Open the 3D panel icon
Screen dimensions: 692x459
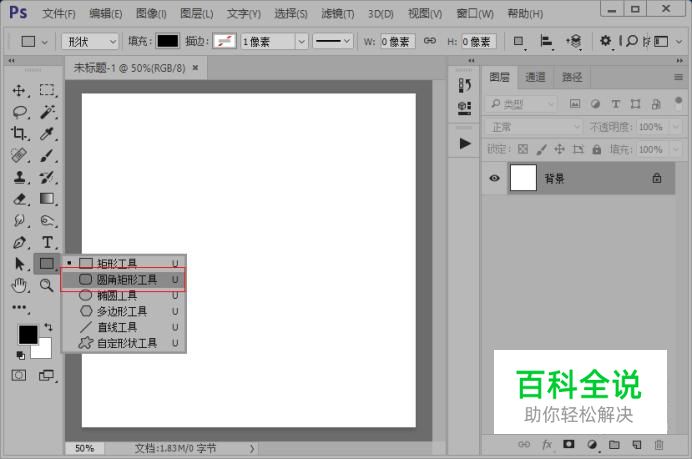click(x=464, y=107)
